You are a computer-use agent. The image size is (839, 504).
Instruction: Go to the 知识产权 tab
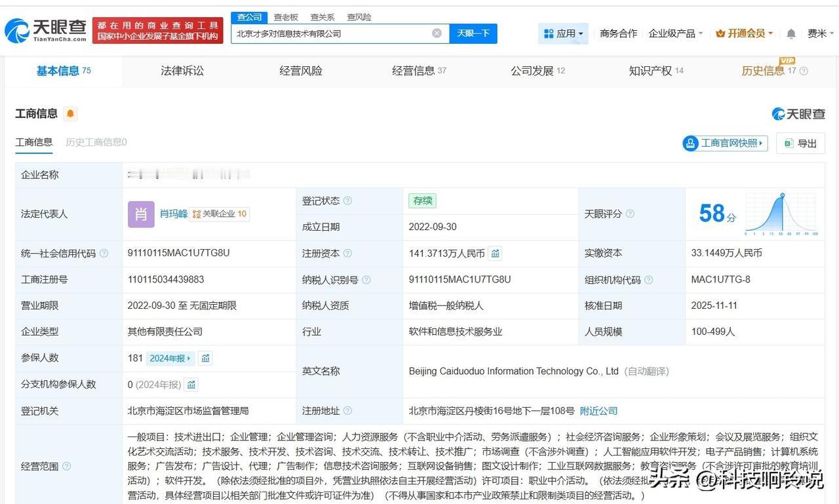pos(656,71)
